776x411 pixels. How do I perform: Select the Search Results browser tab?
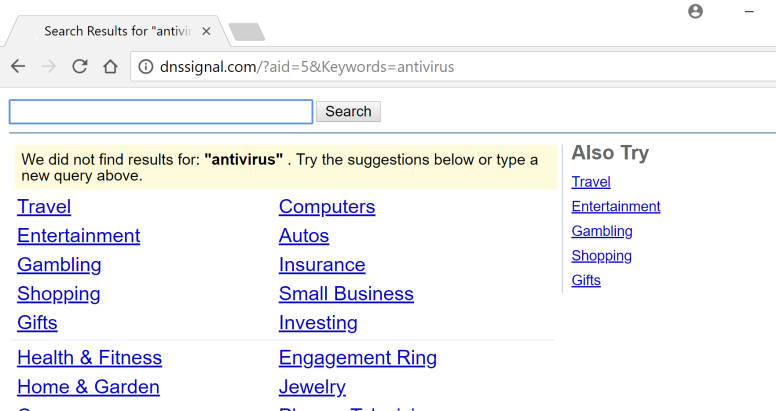tap(115, 31)
